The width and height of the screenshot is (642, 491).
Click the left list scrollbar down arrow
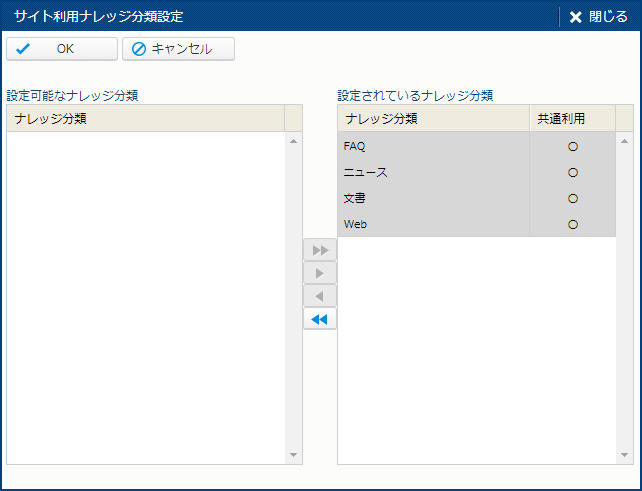pyautogui.click(x=294, y=455)
